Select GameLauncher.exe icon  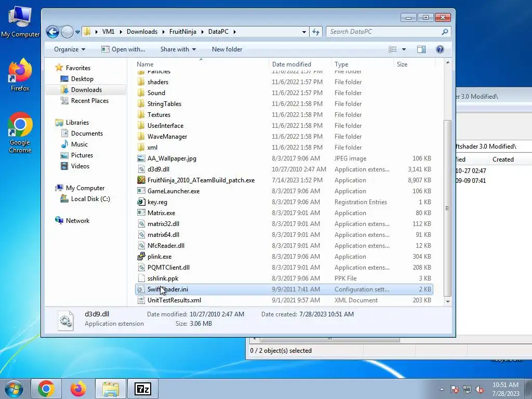click(x=141, y=191)
